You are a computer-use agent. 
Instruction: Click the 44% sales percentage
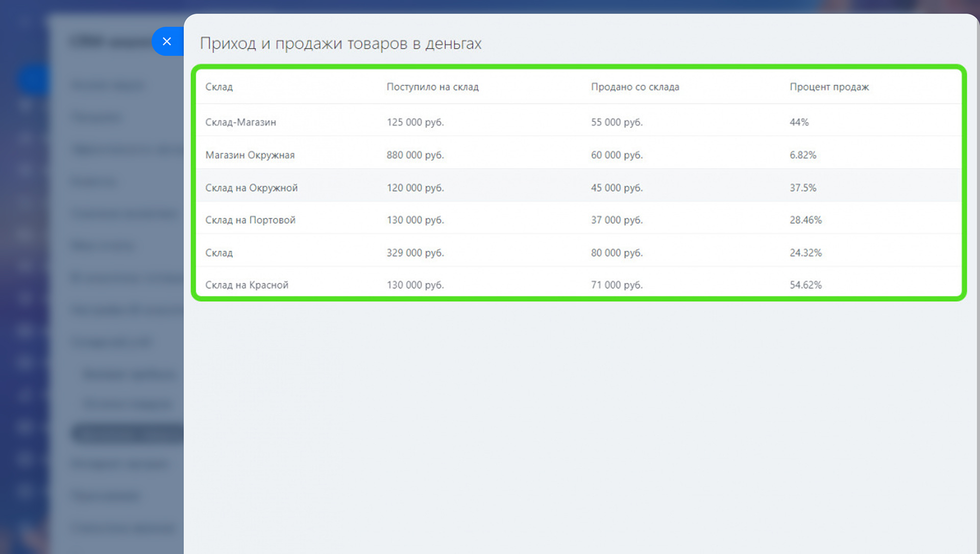click(x=799, y=122)
